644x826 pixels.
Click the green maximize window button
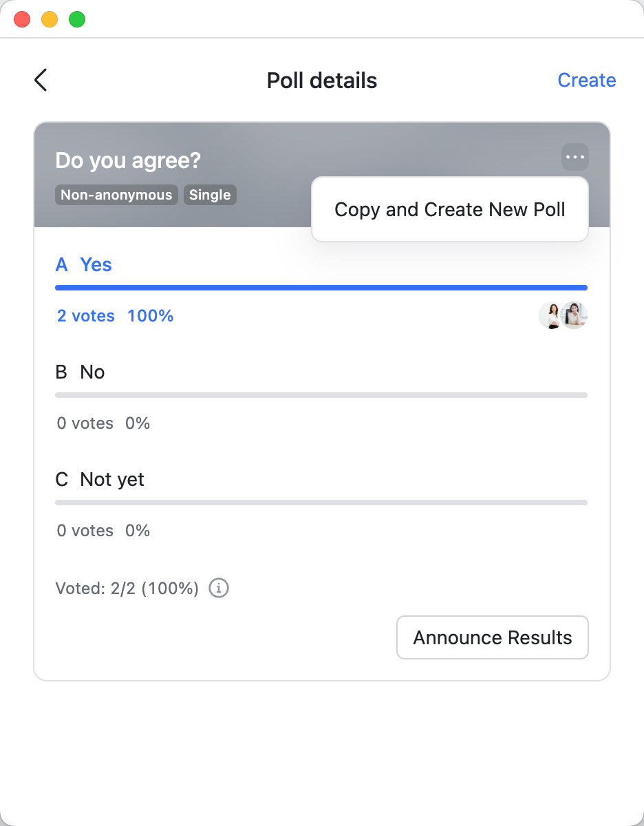pos(77,19)
